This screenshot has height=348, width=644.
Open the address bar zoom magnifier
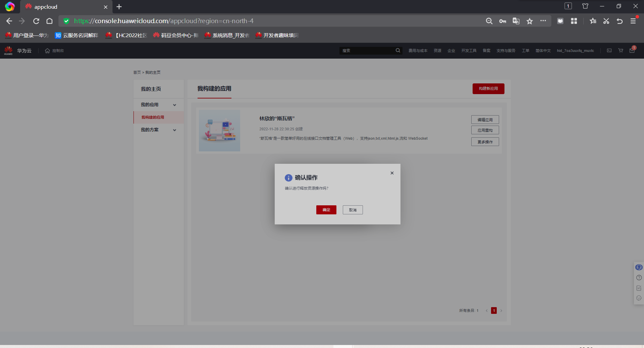tap(489, 21)
